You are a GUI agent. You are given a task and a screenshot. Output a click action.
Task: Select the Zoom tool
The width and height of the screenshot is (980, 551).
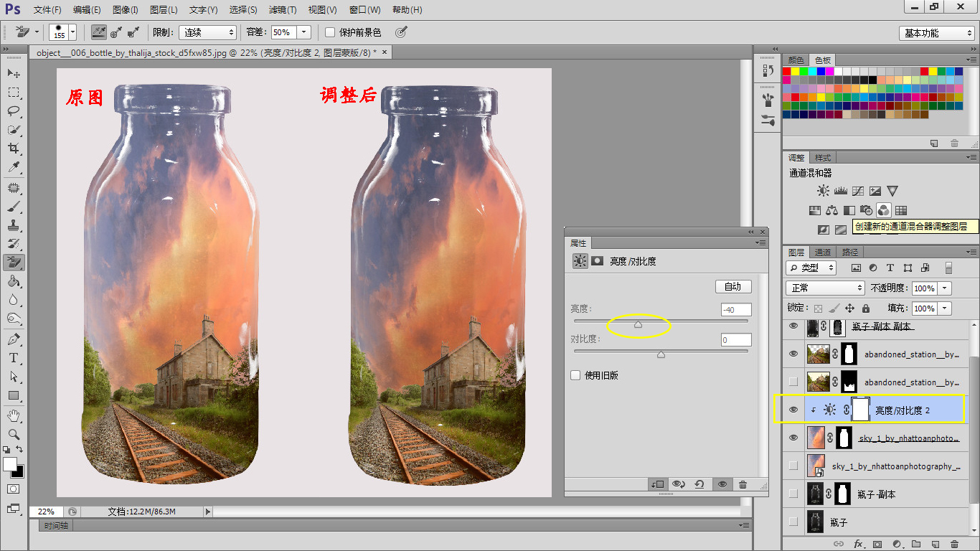14,434
